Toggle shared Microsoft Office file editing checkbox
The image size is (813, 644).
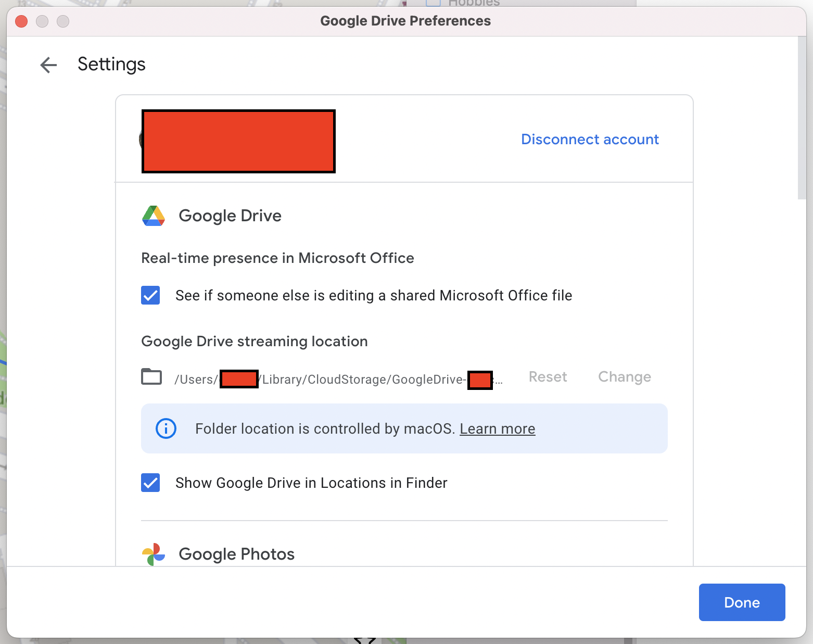point(150,295)
